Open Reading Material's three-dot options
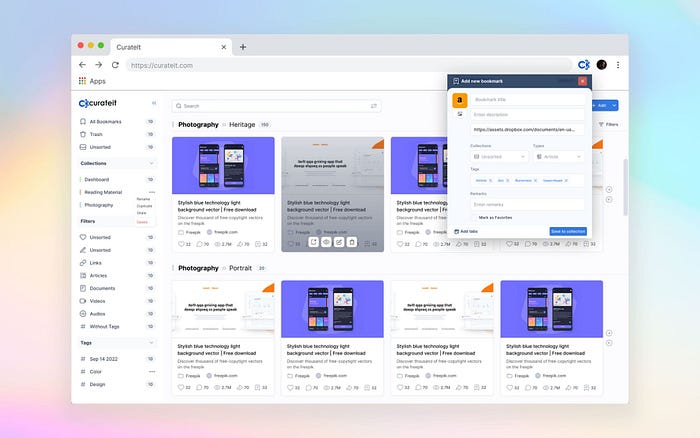The image size is (700, 438). 152,192
